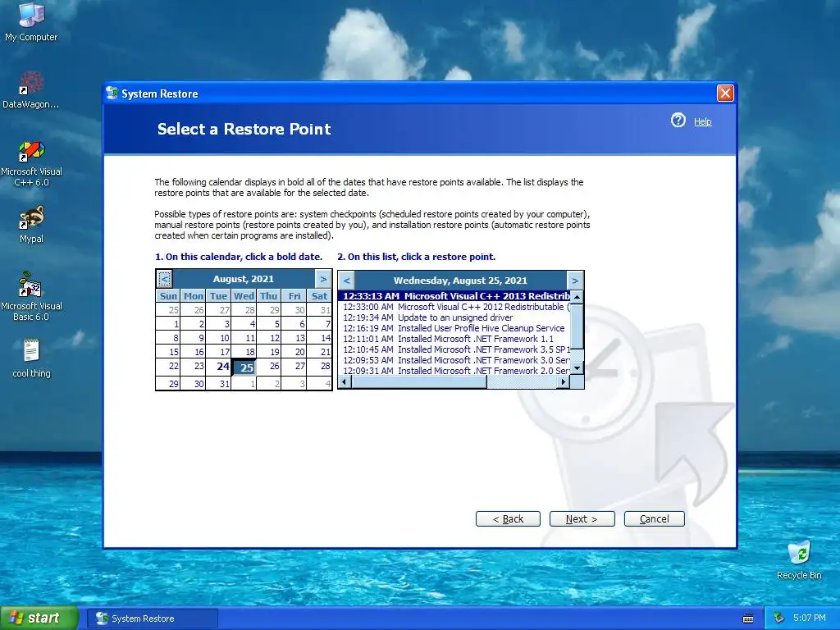840x630 pixels.
Task: Select Visual C++ 2013 Redistributable restore point
Action: click(454, 296)
